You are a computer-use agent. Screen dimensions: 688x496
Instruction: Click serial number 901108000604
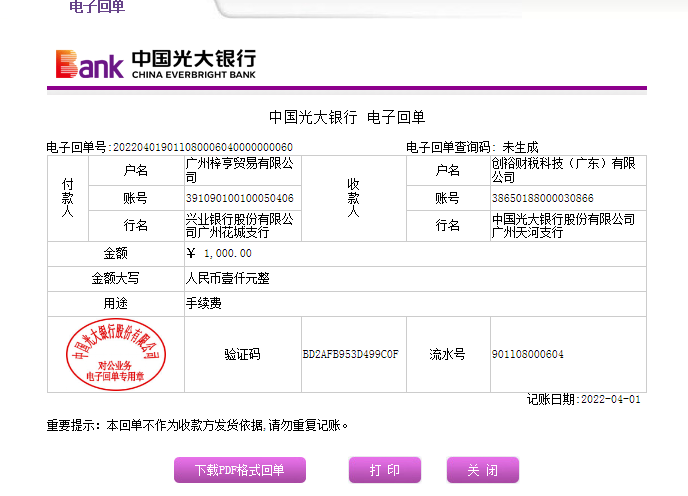click(x=527, y=354)
